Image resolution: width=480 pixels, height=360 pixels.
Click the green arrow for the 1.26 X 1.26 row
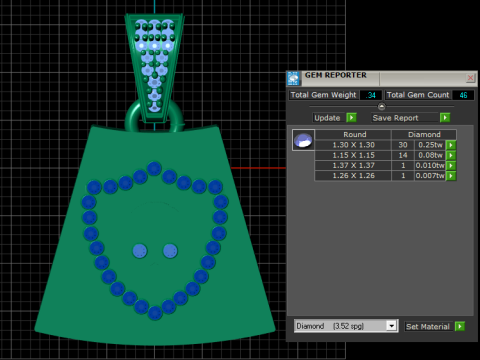pyautogui.click(x=451, y=176)
